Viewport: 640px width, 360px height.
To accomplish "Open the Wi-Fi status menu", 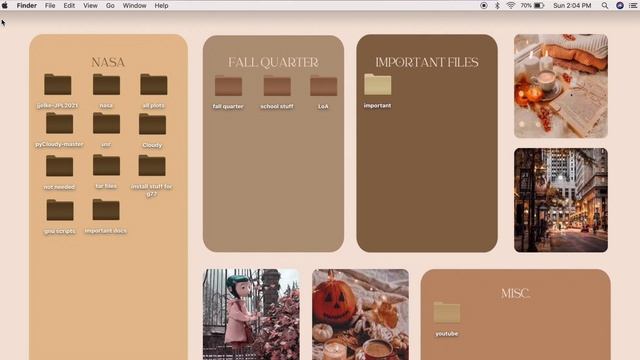I will pyautogui.click(x=510, y=5).
